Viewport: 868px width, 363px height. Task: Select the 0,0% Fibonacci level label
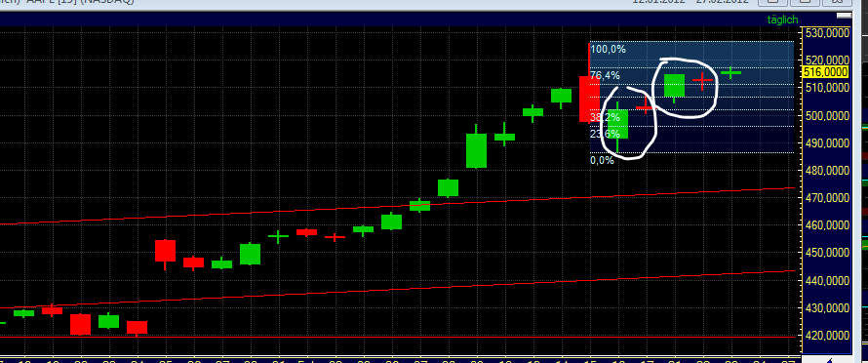point(603,160)
